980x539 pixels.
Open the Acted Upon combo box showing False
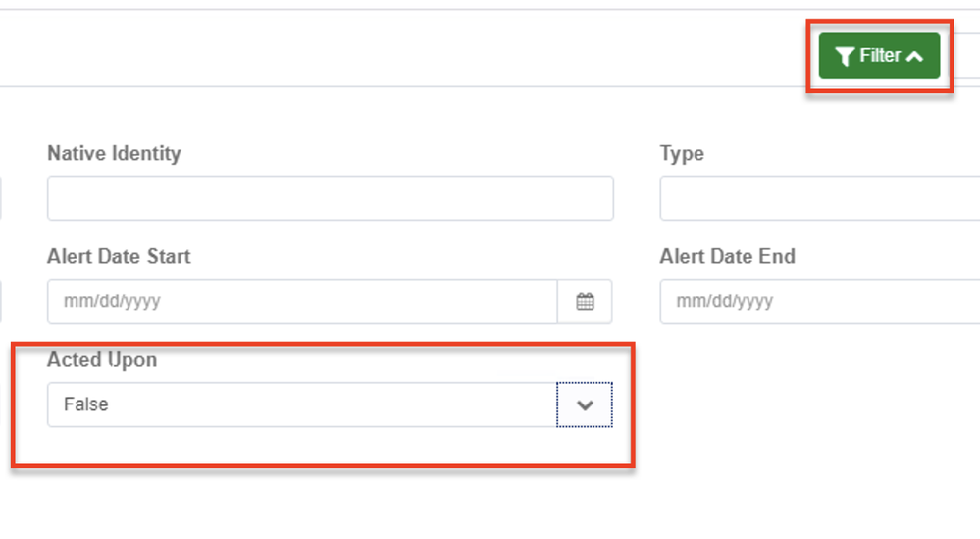pos(302,404)
